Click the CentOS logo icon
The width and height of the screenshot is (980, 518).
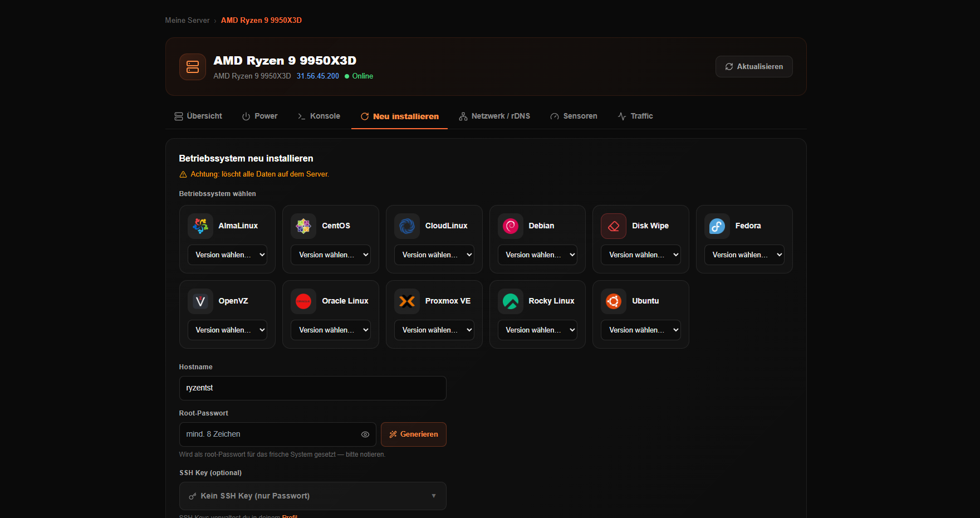pos(303,226)
